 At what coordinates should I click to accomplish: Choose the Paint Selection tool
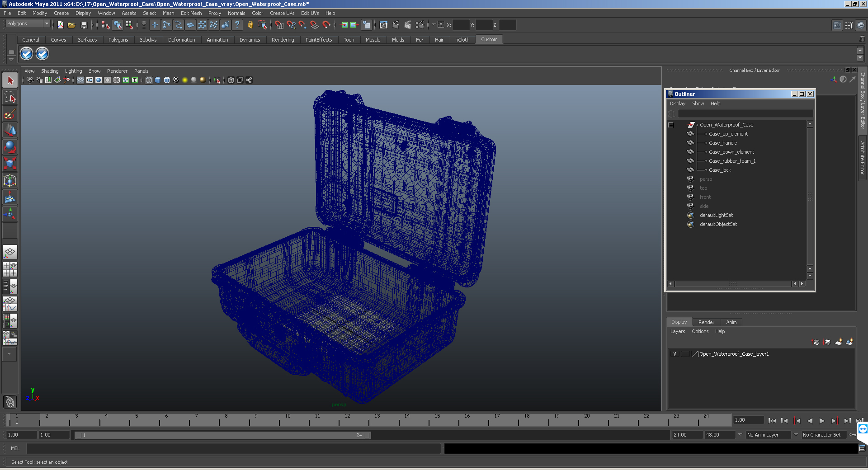[x=10, y=113]
